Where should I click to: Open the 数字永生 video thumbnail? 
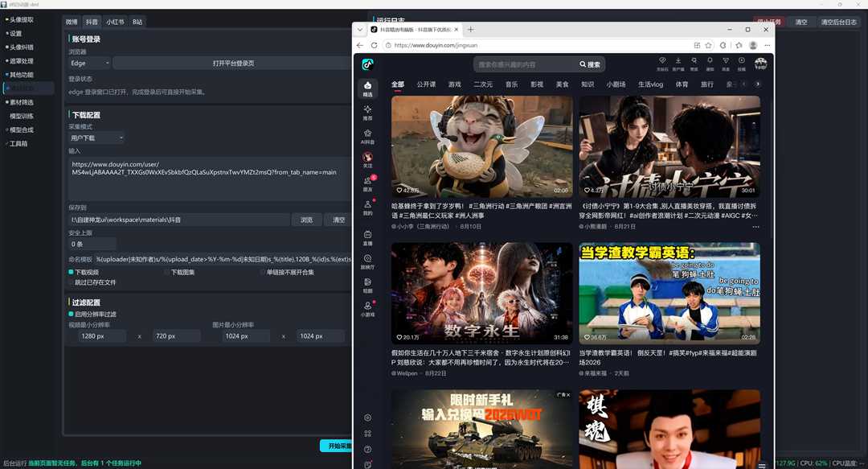click(481, 294)
